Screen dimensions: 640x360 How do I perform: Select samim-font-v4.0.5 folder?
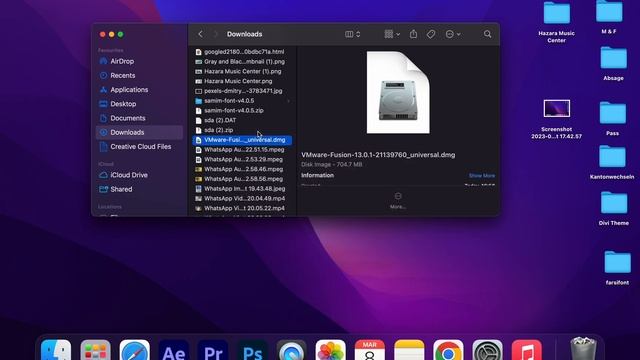point(242,101)
